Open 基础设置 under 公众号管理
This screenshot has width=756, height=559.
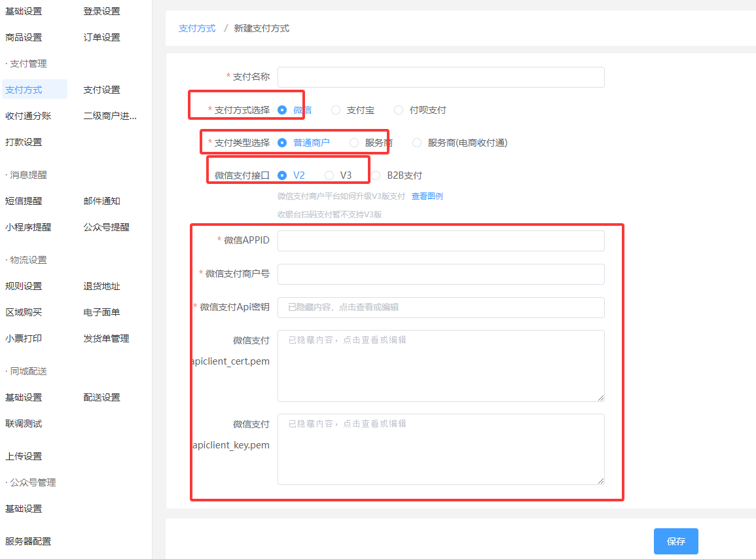(24, 509)
